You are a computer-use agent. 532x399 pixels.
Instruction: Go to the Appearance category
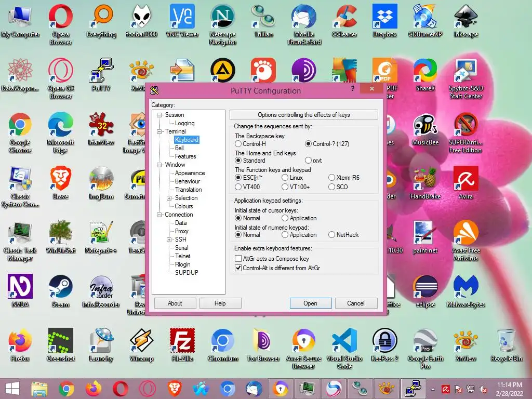[190, 173]
